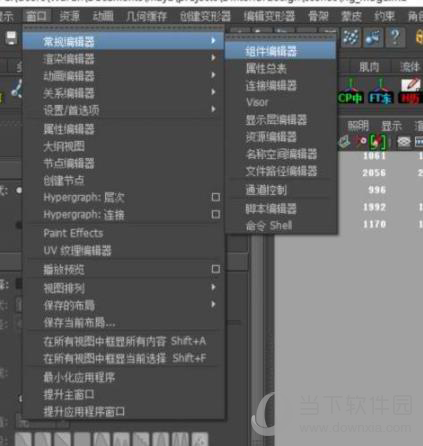Click the red-dot camera bookmark panel icon
Viewport: 423px width, 446px height.
click(x=361, y=142)
